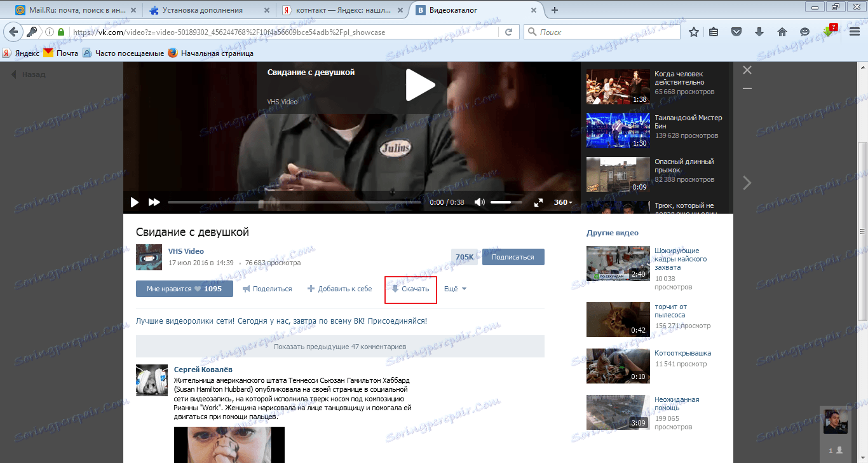Viewport: 868px width, 463px height.
Task: Click the address bar URL field
Action: (x=285, y=32)
